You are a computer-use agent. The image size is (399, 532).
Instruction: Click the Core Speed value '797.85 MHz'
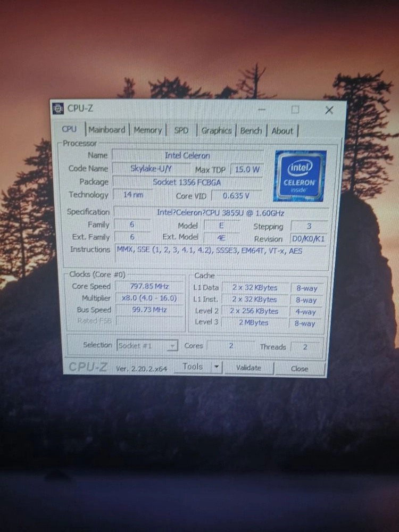coord(149,286)
